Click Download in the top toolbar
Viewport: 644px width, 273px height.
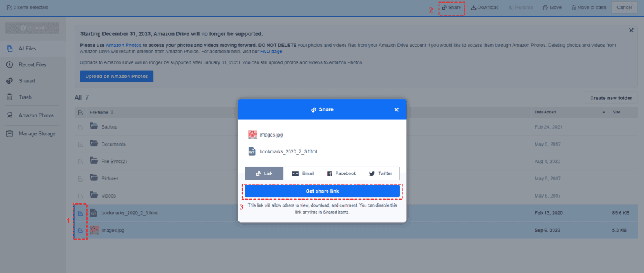pos(485,8)
